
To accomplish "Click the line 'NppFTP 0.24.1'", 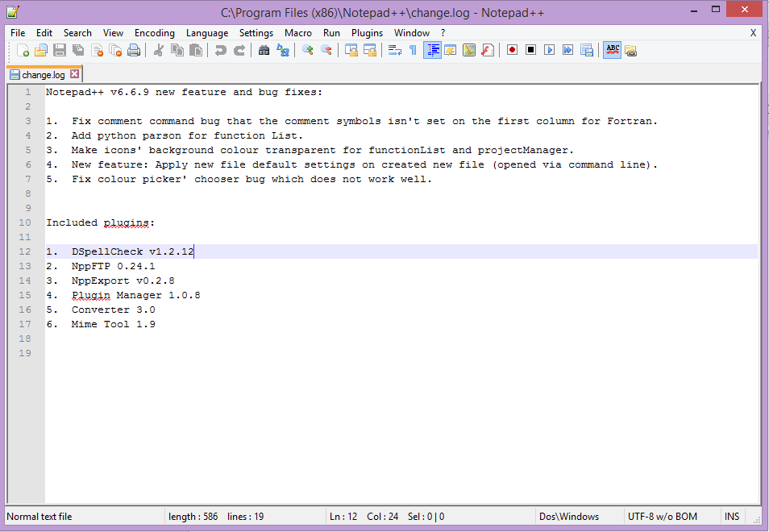I will pyautogui.click(x=114, y=266).
